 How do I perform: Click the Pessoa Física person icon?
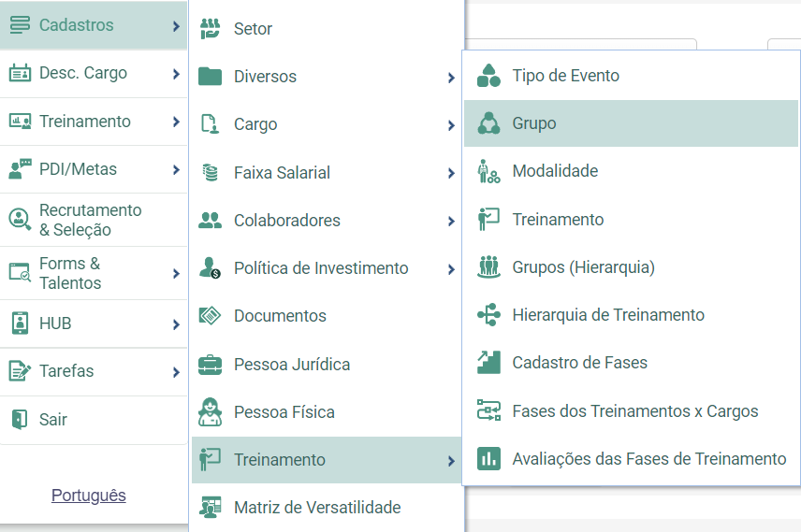(210, 412)
